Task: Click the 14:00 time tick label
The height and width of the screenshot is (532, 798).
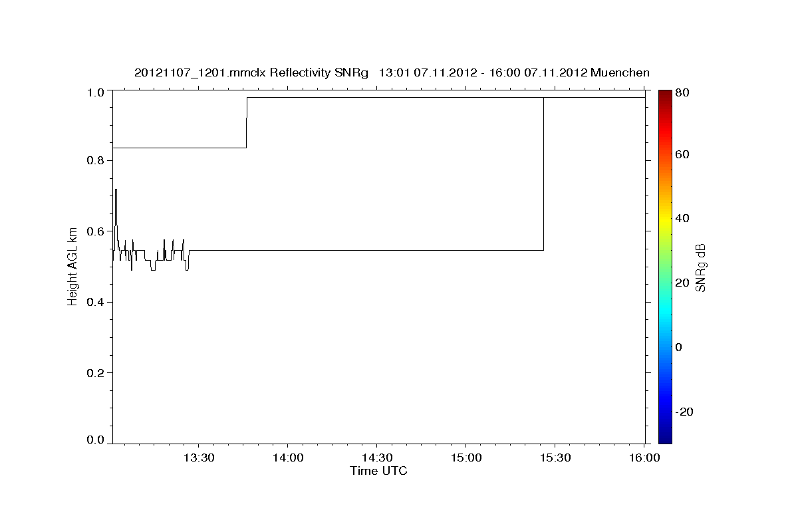Action: (x=287, y=458)
